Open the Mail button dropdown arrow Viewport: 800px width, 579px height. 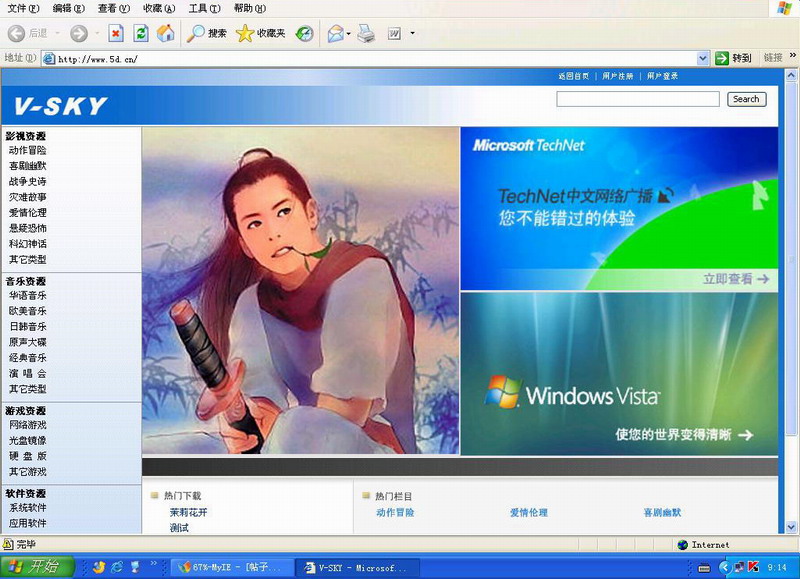tap(348, 34)
